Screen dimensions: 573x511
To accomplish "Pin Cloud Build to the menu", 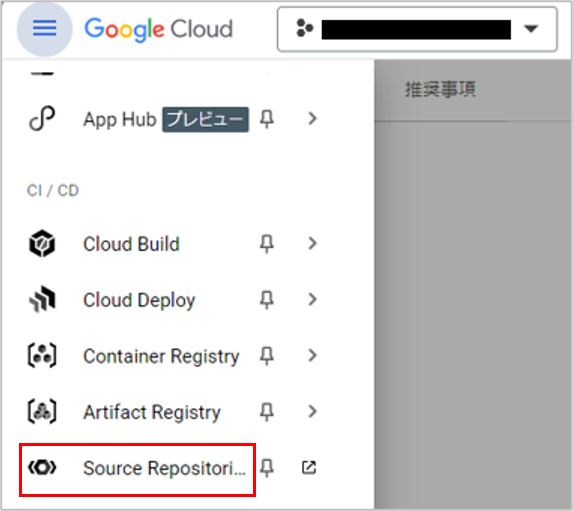I will [x=267, y=244].
